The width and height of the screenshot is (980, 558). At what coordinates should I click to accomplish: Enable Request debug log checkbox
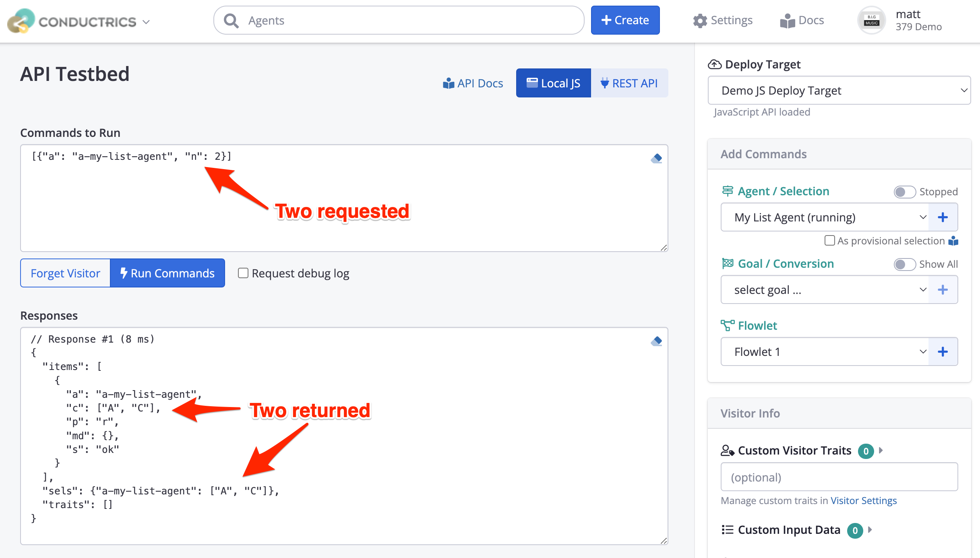click(243, 273)
